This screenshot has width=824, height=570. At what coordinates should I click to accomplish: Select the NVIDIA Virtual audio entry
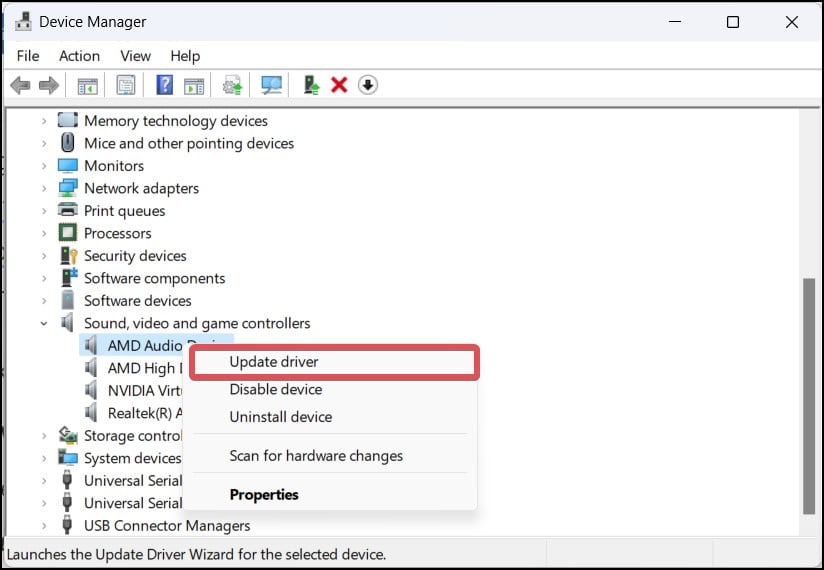pyautogui.click(x=144, y=391)
